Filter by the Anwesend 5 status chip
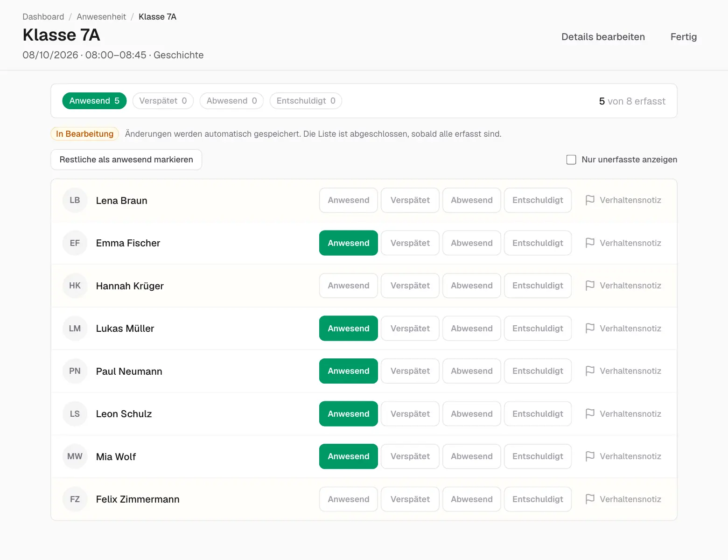The width and height of the screenshot is (728, 560). 94,101
